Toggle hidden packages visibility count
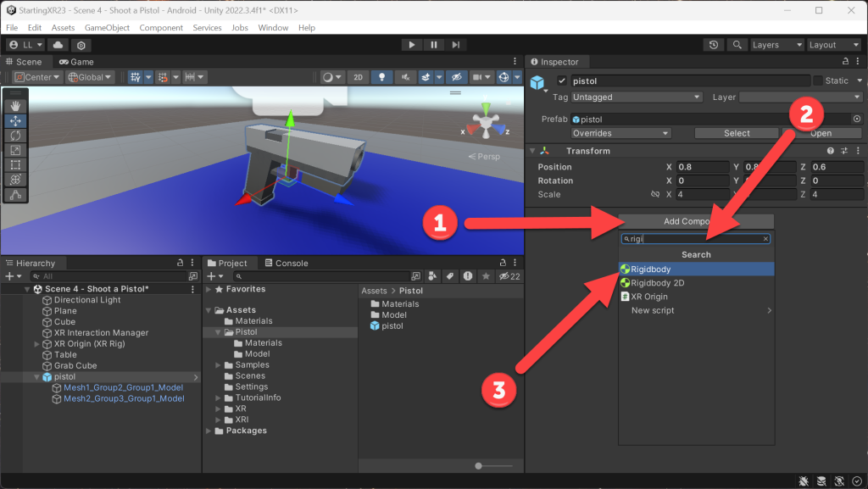Image resolution: width=868 pixels, height=489 pixels. tap(509, 276)
